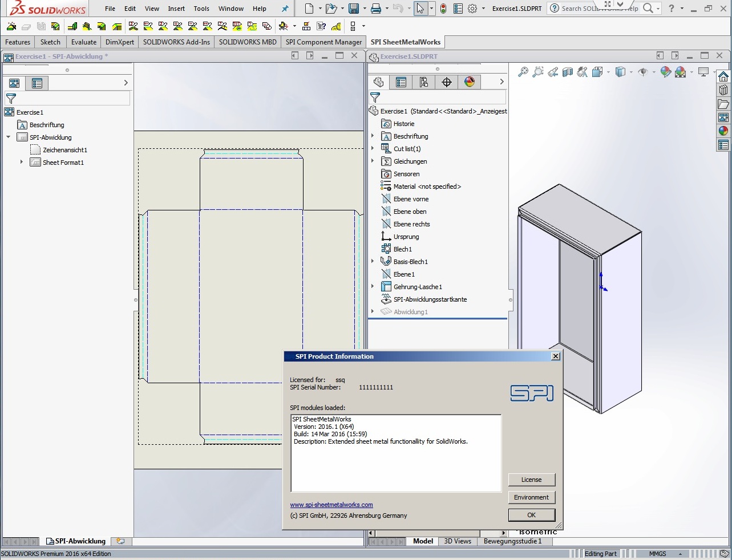This screenshot has height=560, width=732.
Task: Click the Rebuild traffic light icon
Action: tap(443, 9)
